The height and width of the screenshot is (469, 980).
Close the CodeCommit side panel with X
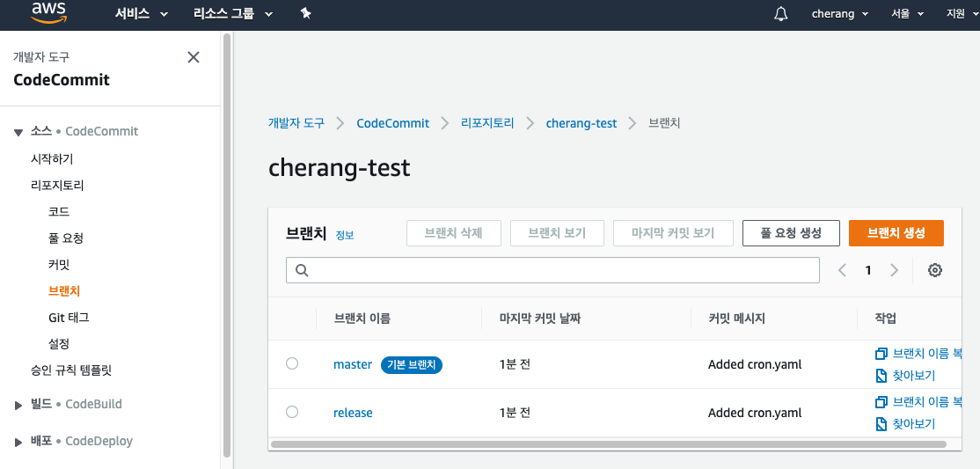tap(194, 57)
